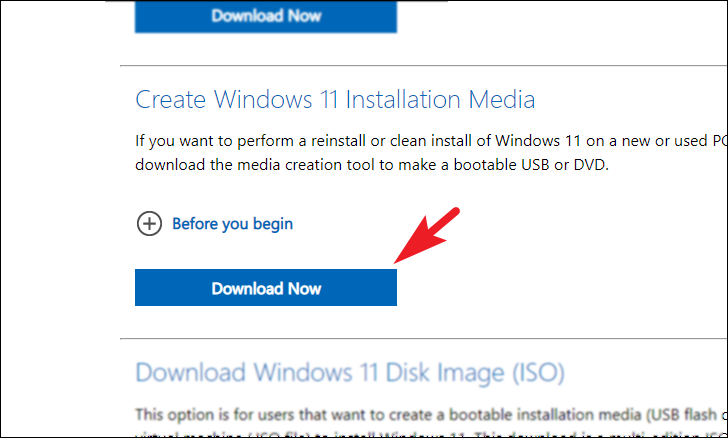The width and height of the screenshot is (728, 438).
Task: Click the word 'DVD' in the paragraph
Action: (590, 165)
